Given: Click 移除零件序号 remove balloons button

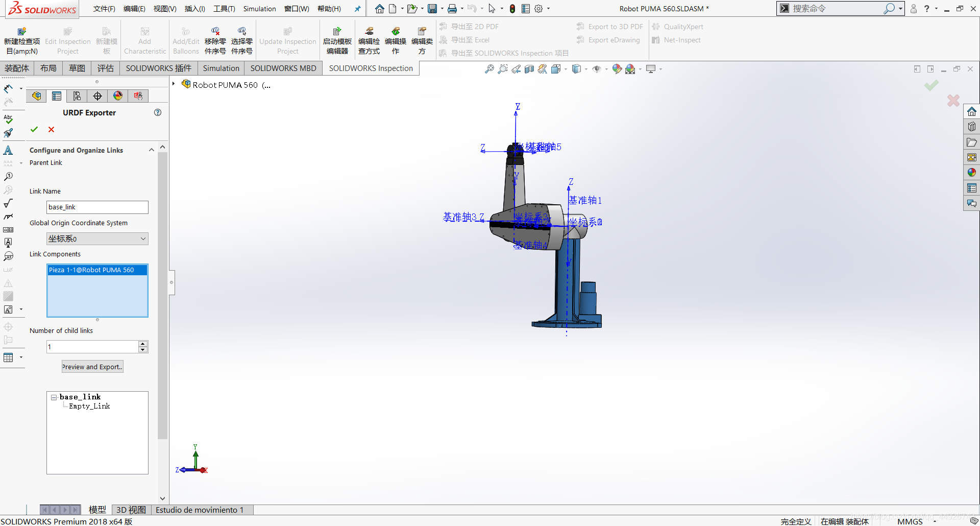Looking at the screenshot, I should pyautogui.click(x=215, y=41).
